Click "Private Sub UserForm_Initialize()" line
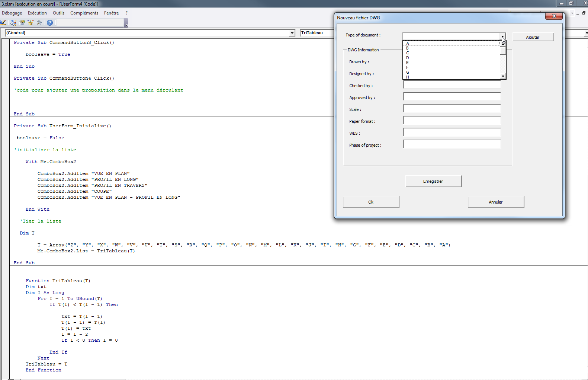588x380 pixels. 62,126
